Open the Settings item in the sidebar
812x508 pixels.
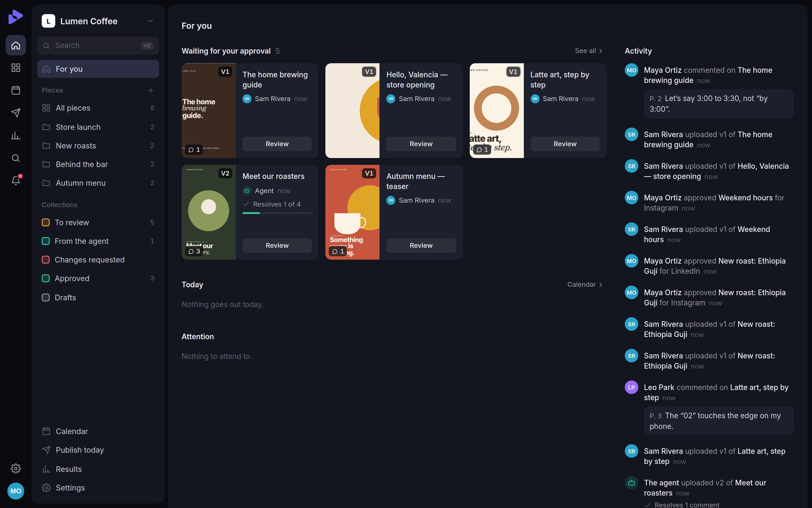[98, 488]
